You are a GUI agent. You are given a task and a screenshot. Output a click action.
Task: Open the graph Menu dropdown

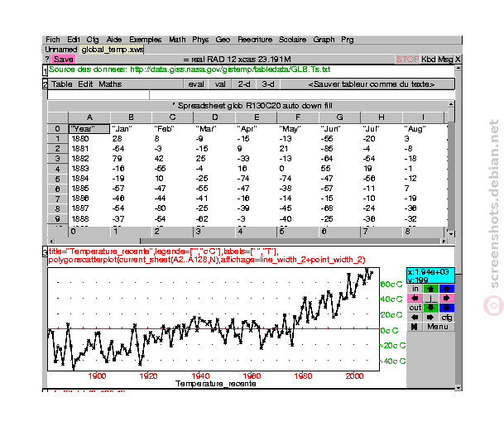coord(438,327)
